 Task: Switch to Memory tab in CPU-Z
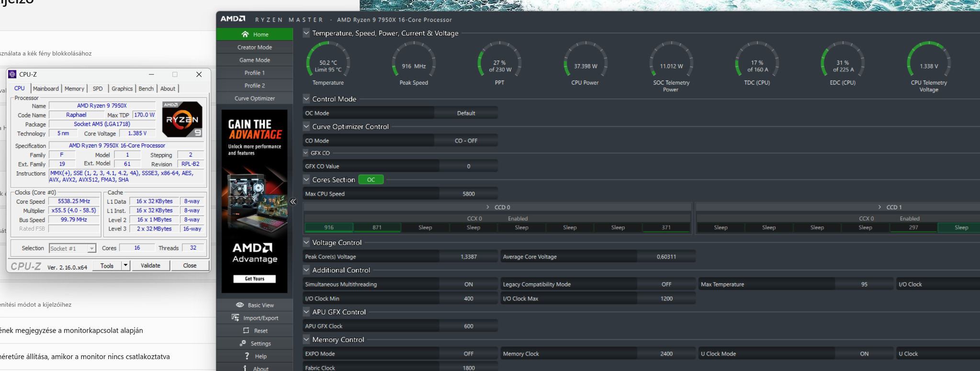tap(74, 89)
